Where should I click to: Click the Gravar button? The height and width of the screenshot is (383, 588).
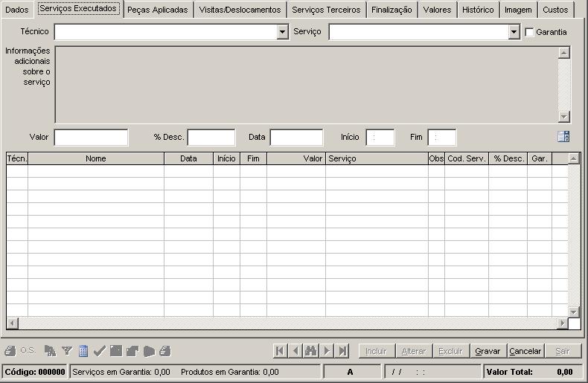488,351
